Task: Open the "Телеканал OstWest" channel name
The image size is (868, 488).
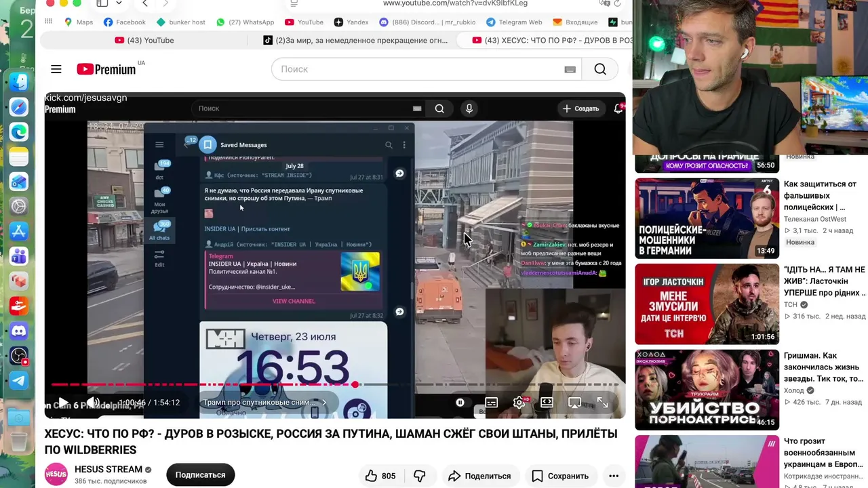Action: [815, 219]
